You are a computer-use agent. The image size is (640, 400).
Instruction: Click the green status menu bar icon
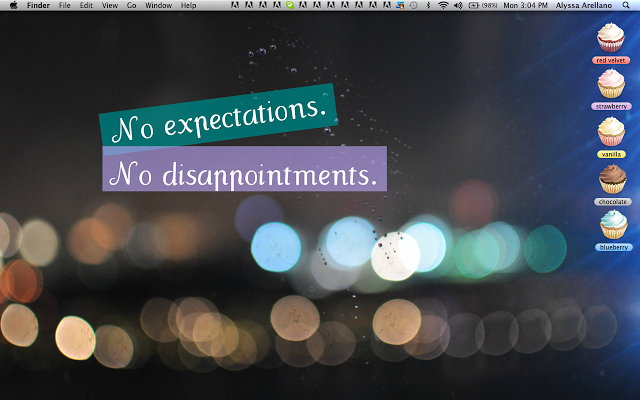tap(289, 6)
